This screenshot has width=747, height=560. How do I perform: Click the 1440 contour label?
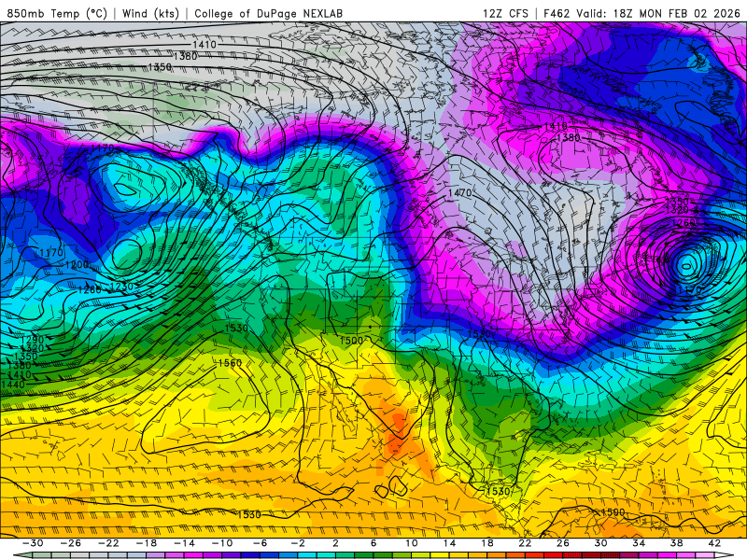coord(13,385)
